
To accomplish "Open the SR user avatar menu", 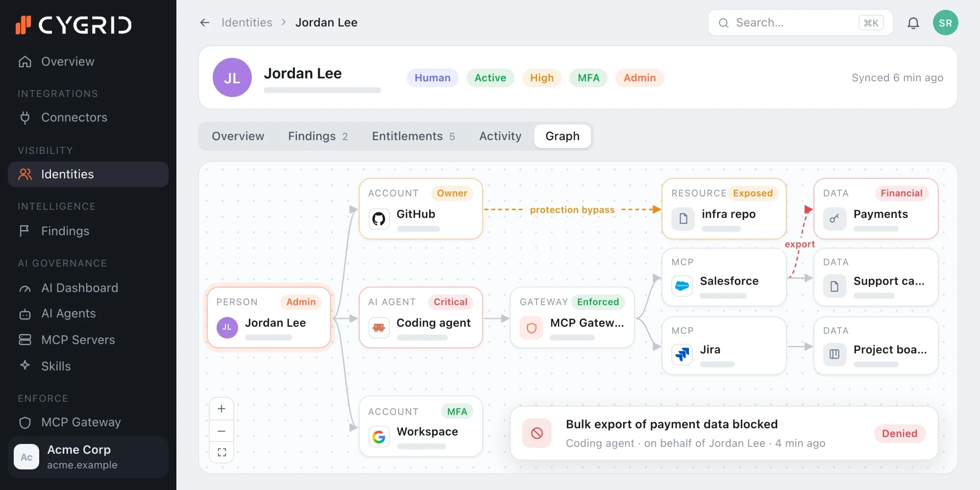I will coord(945,23).
